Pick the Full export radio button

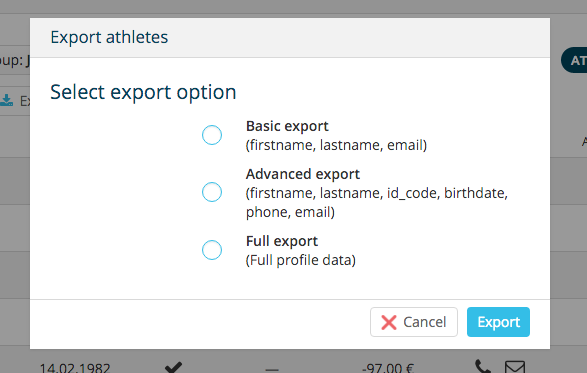pos(212,250)
